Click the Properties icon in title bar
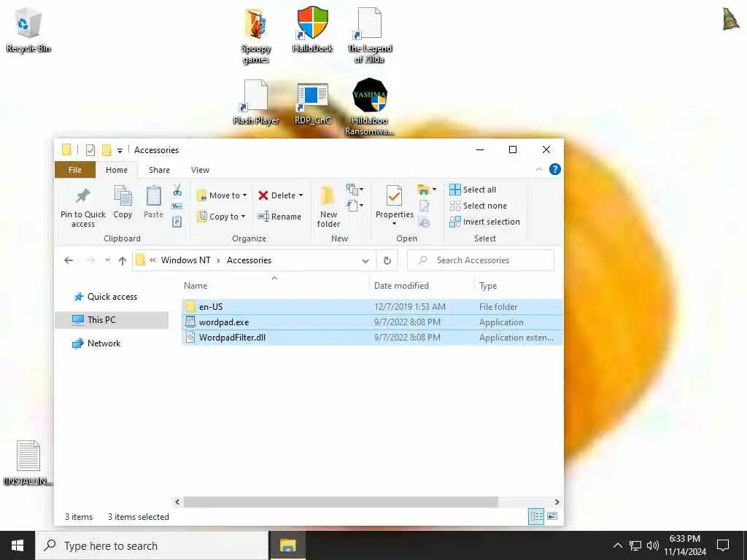747x560 pixels. 90,150
